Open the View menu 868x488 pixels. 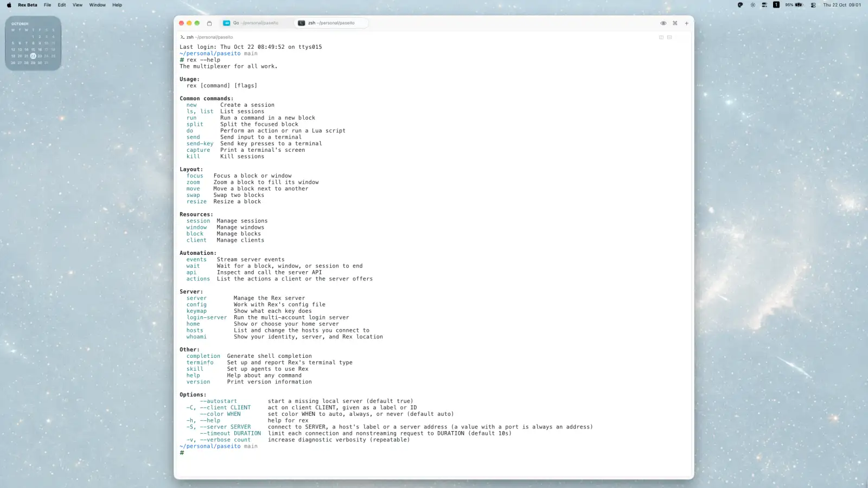click(78, 5)
